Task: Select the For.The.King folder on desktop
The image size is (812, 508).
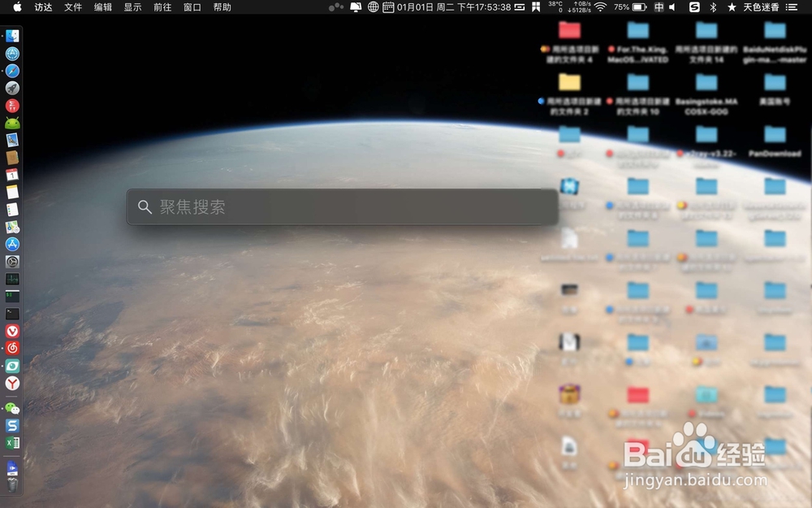Action: coord(638,41)
